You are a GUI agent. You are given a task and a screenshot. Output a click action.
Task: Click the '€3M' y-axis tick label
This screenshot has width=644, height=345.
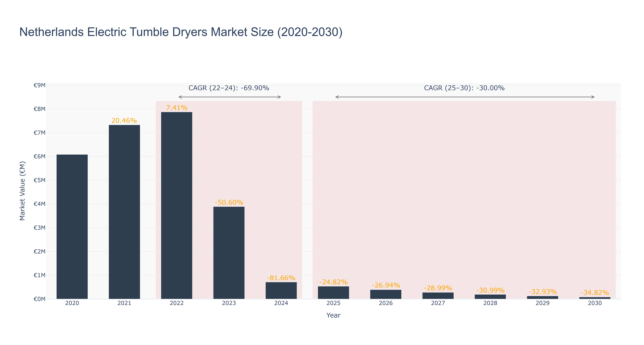pyautogui.click(x=39, y=228)
